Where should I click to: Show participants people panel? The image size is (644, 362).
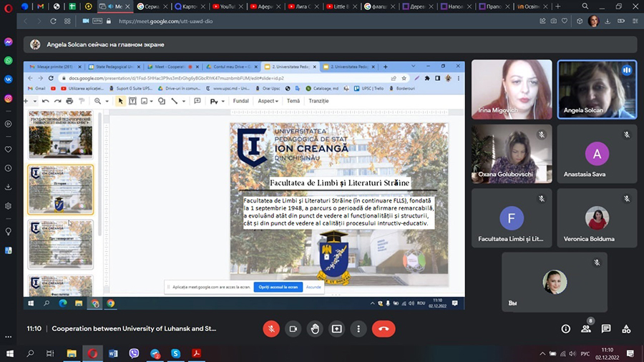coord(586,329)
